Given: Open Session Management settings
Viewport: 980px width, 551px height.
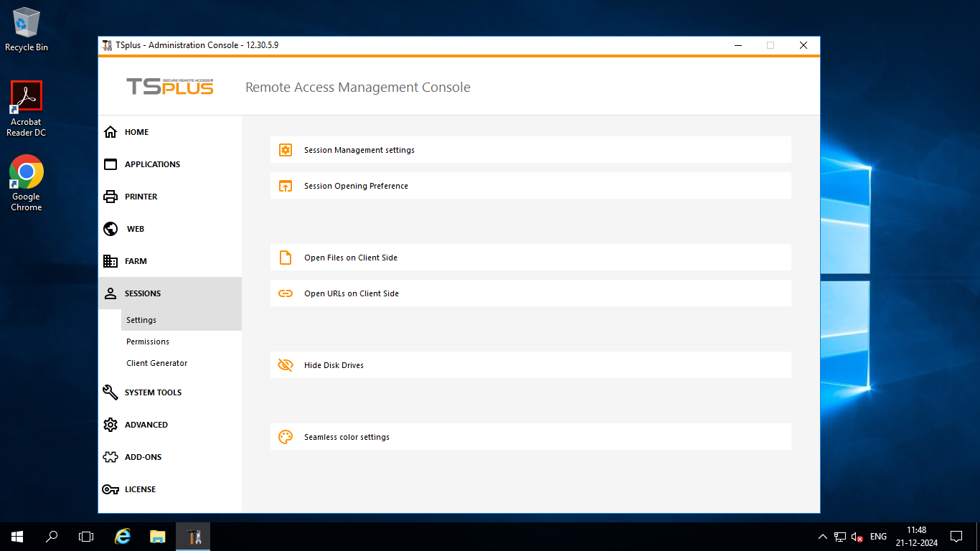Looking at the screenshot, I should (359, 150).
